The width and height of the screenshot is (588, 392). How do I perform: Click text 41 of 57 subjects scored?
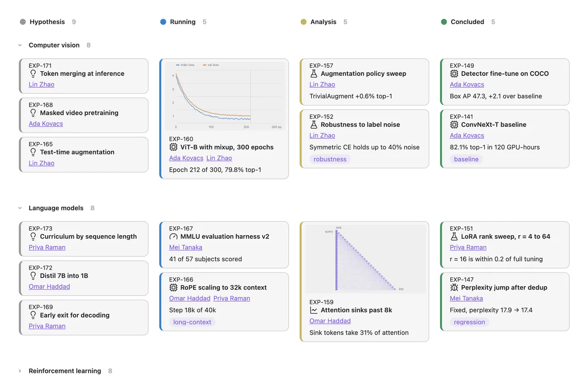click(205, 259)
